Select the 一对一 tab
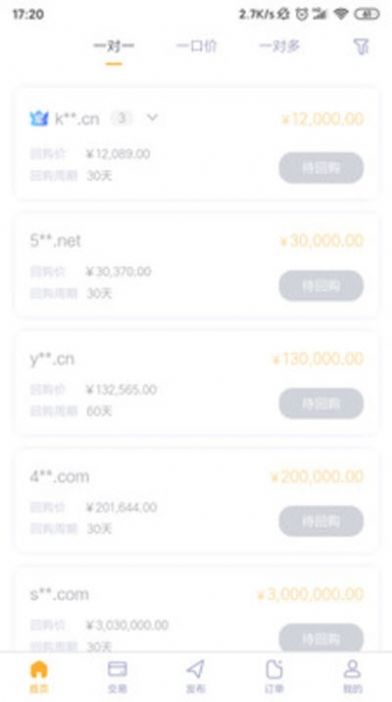 point(114,46)
